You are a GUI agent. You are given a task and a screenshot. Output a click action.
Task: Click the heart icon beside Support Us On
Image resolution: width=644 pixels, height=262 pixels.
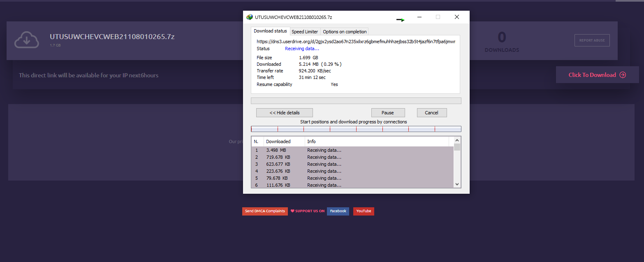(x=292, y=211)
